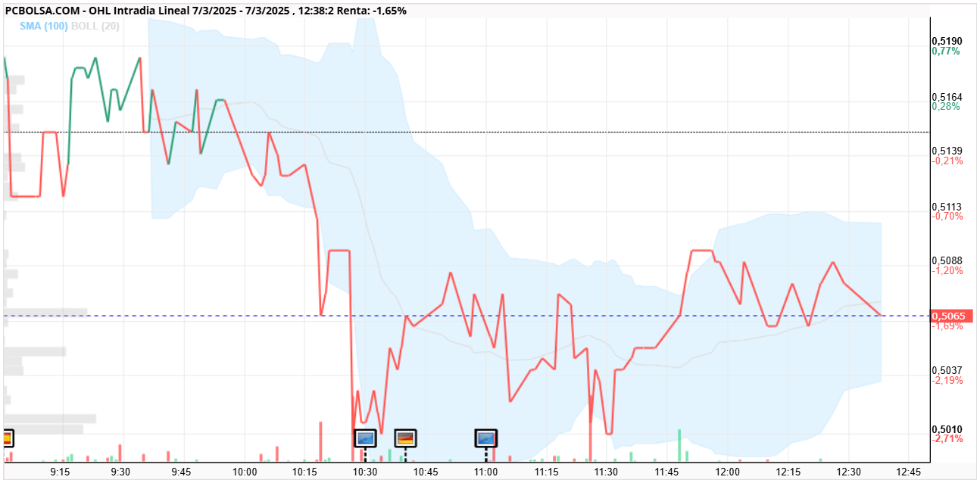Select the 0,5190 price axis label
The width and height of the screenshot is (980, 483).
tap(947, 41)
